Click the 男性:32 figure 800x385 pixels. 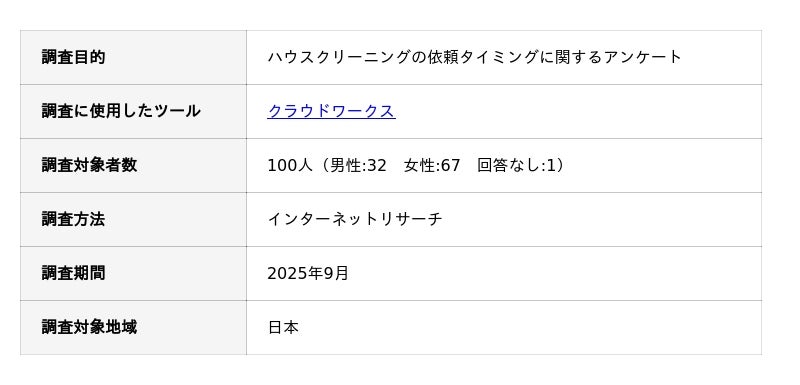pos(358,165)
